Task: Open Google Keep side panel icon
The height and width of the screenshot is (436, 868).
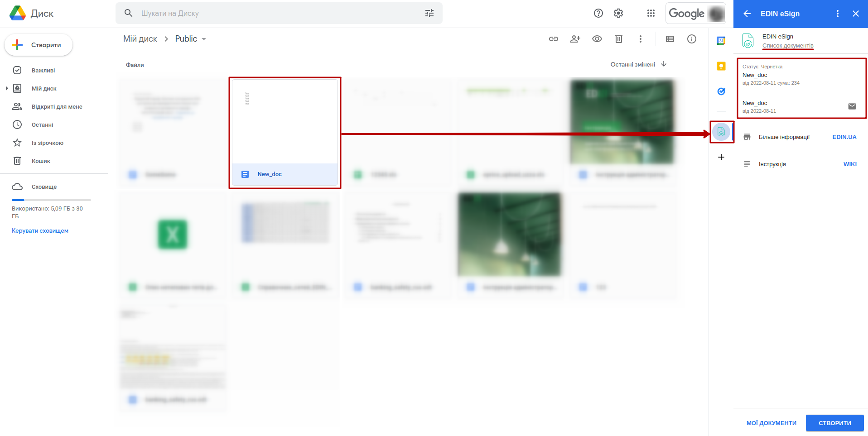Action: (721, 66)
